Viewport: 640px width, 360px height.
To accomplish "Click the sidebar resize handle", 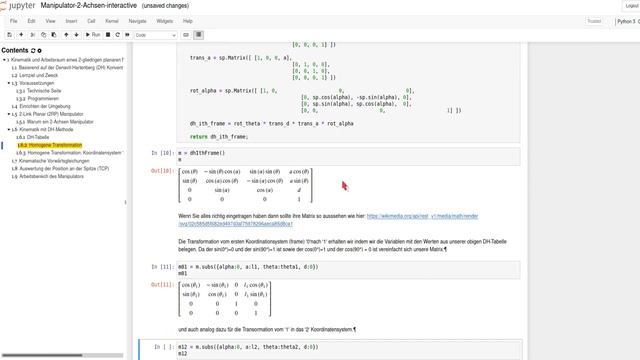I will tap(125, 202).
